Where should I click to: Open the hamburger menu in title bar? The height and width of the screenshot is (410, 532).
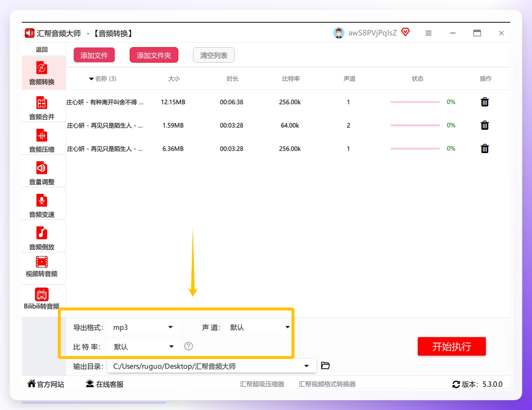click(x=429, y=33)
